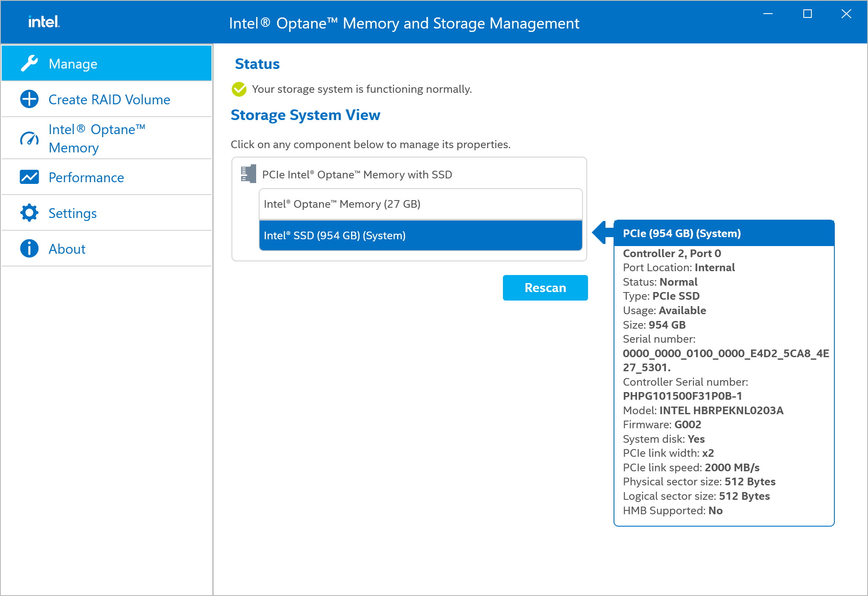Click the Firmware G002 entry

(662, 424)
